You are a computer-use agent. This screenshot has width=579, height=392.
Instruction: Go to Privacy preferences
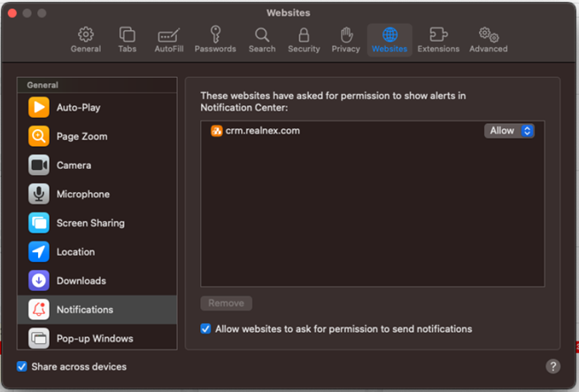(x=346, y=40)
